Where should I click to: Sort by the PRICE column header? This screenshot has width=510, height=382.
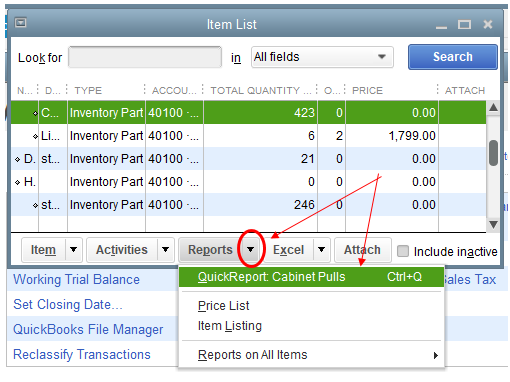click(x=367, y=90)
